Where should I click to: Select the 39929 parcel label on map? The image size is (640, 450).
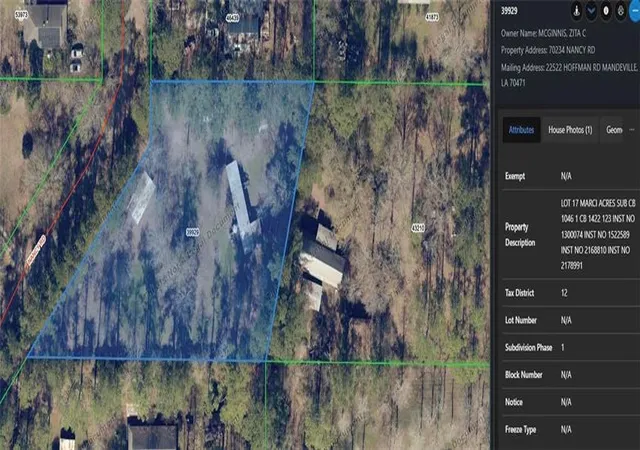[193, 232]
